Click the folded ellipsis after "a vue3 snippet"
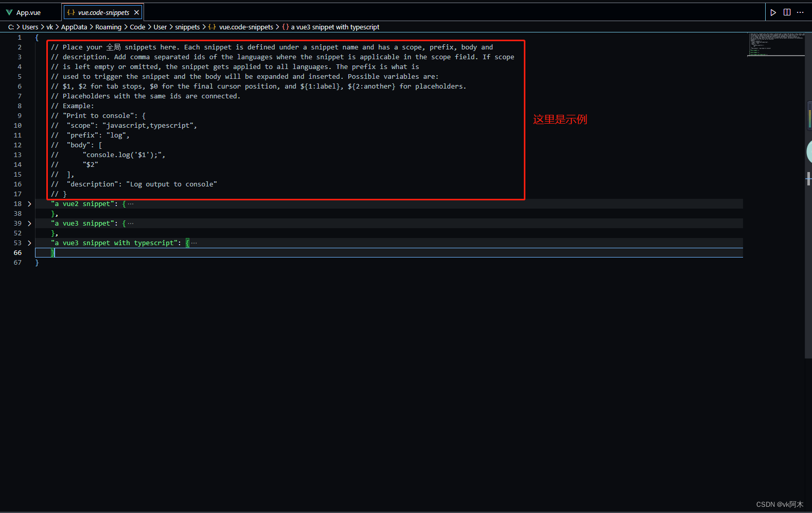812x513 pixels. 131,224
